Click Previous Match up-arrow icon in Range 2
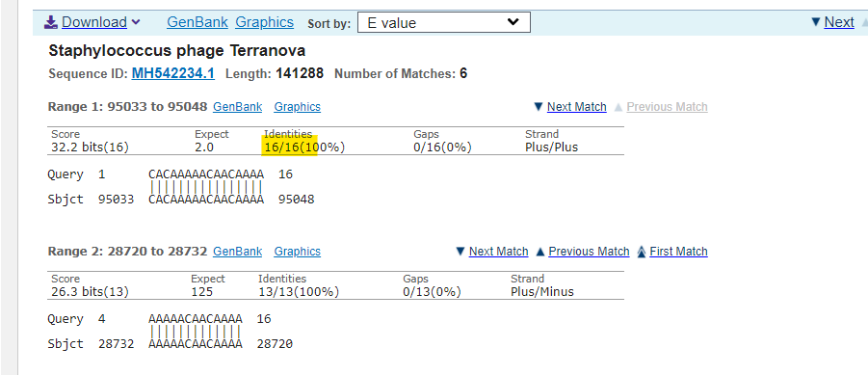This screenshot has height=375, width=868. [540, 252]
